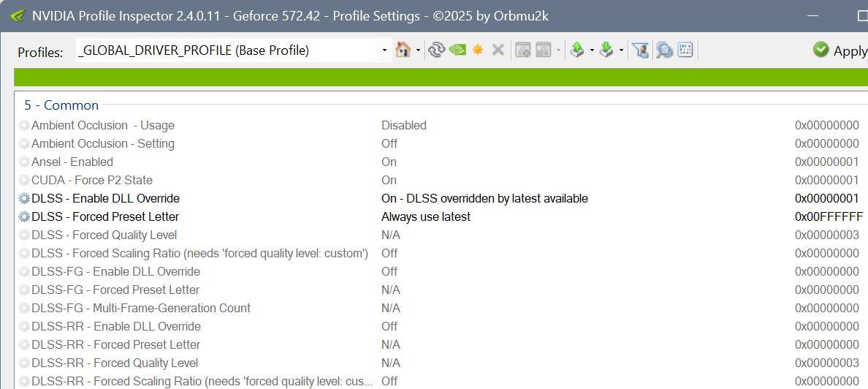Collapse the '5 - Common' section header

point(61,105)
